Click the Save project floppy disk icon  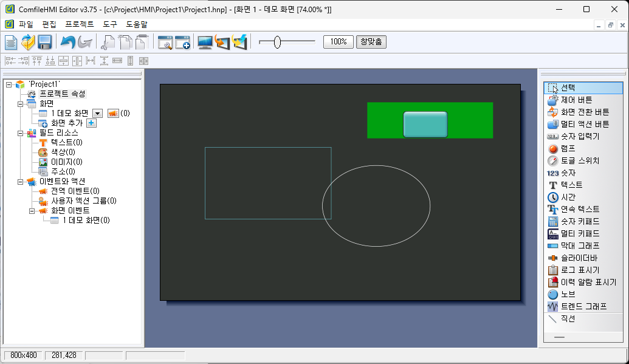[x=44, y=42]
